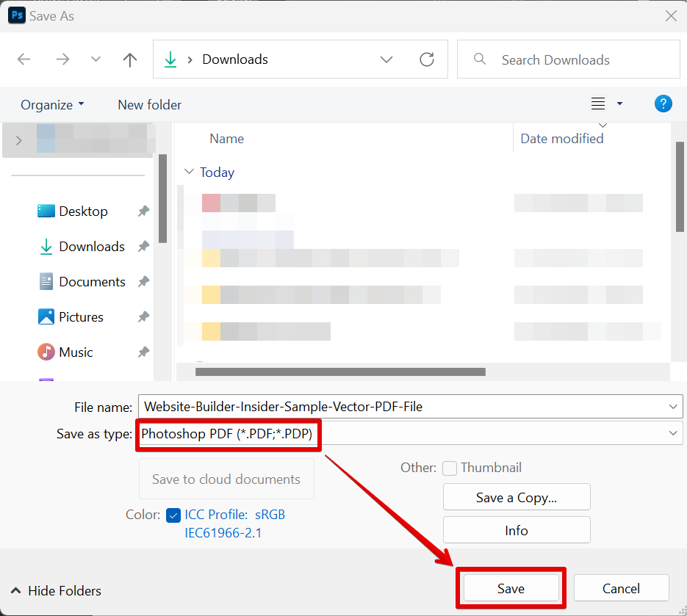Click the Save button

[511, 588]
